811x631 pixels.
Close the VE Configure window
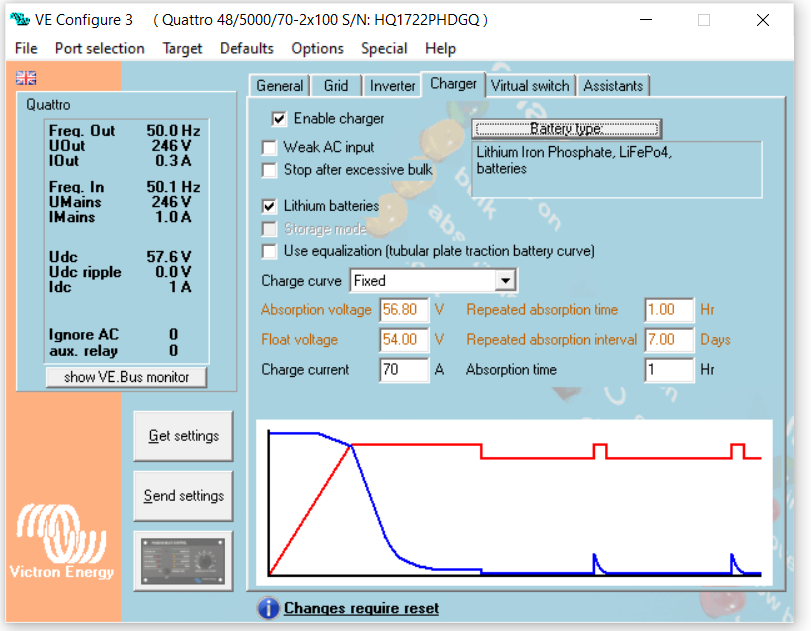click(762, 20)
